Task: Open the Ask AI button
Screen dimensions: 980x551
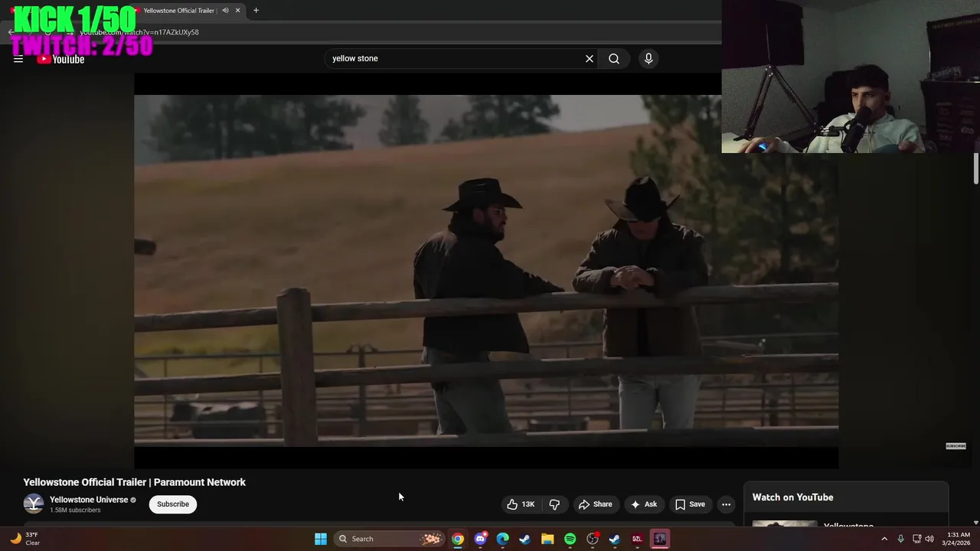Action: coord(643,504)
